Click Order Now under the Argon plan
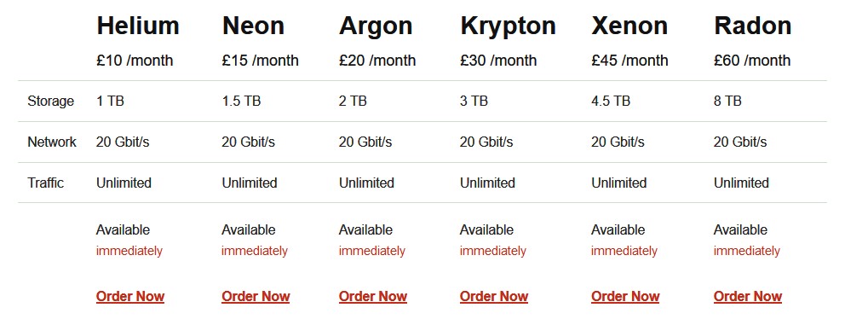 tap(373, 297)
